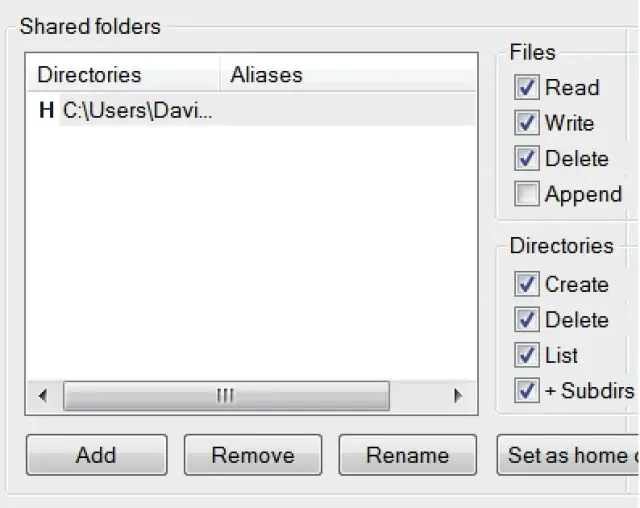The image size is (640, 508).
Task: Click the Remove button
Action: tap(253, 455)
